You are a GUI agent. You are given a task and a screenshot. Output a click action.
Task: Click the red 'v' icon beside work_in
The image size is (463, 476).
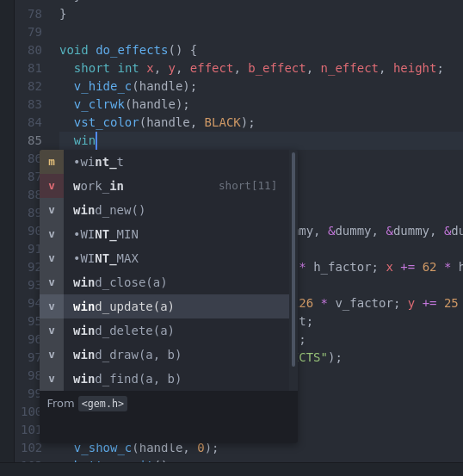[52, 186]
